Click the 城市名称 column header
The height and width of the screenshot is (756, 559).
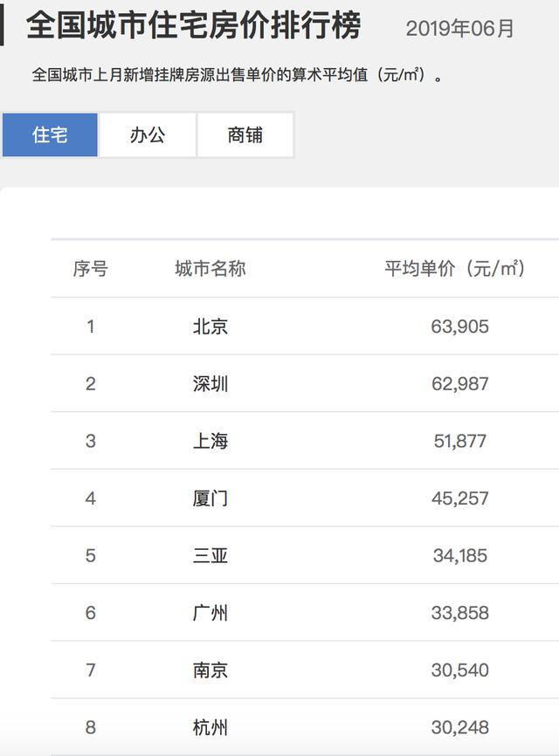coord(210,269)
